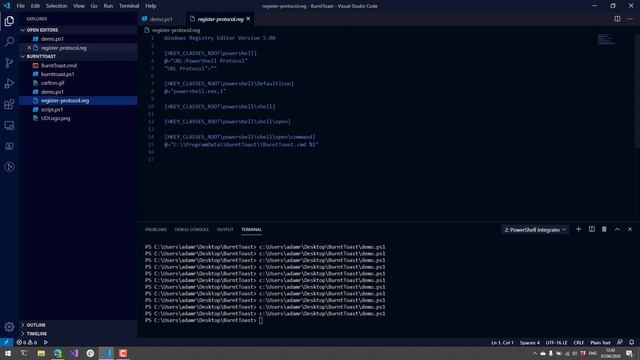Close register-protocol.reg in Open Editors
The height and width of the screenshot is (360, 640).
tap(29, 48)
